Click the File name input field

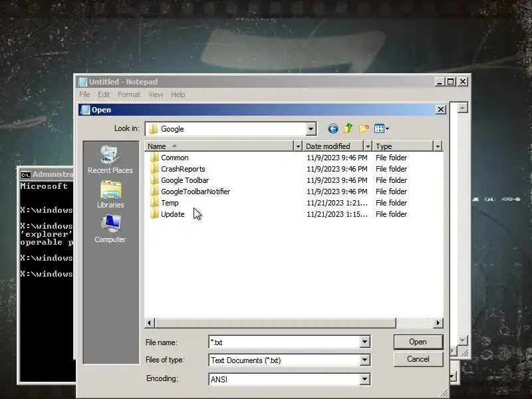pyautogui.click(x=285, y=342)
